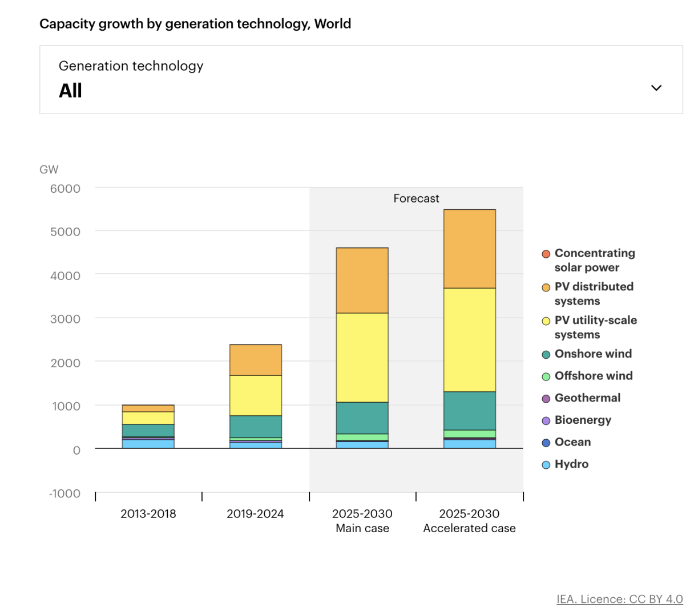This screenshot has height=616, width=690.
Task: Click the -1000 y-axis value
Action: tap(64, 493)
